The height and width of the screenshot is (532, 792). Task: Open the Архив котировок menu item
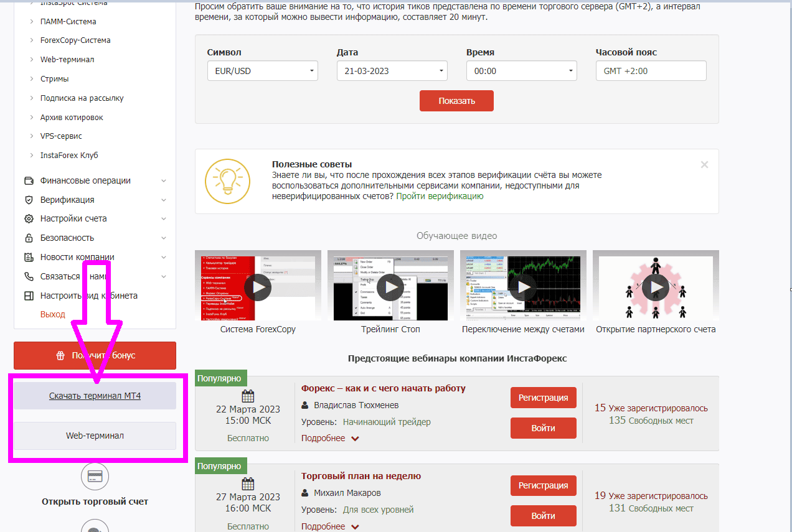click(x=72, y=117)
